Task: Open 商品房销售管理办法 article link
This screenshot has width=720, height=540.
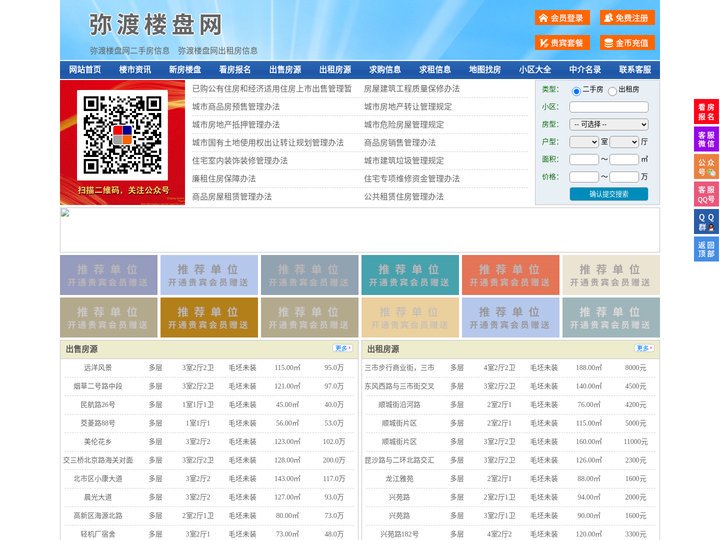Action: (400, 143)
